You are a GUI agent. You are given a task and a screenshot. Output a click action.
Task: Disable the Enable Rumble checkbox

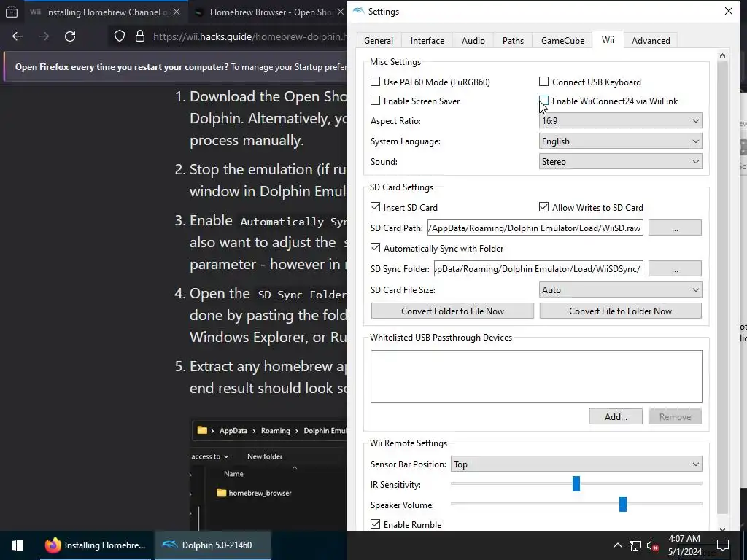(376, 524)
